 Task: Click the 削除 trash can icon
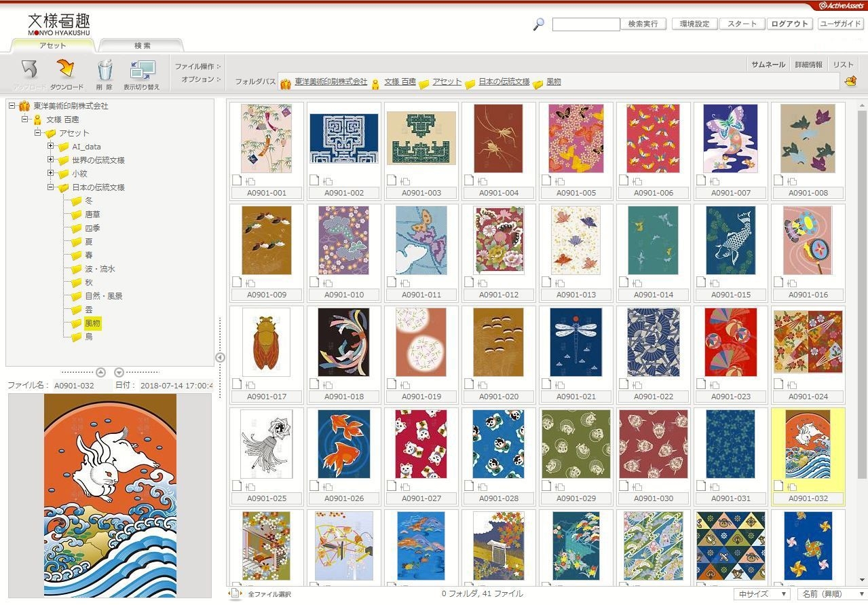[105, 70]
